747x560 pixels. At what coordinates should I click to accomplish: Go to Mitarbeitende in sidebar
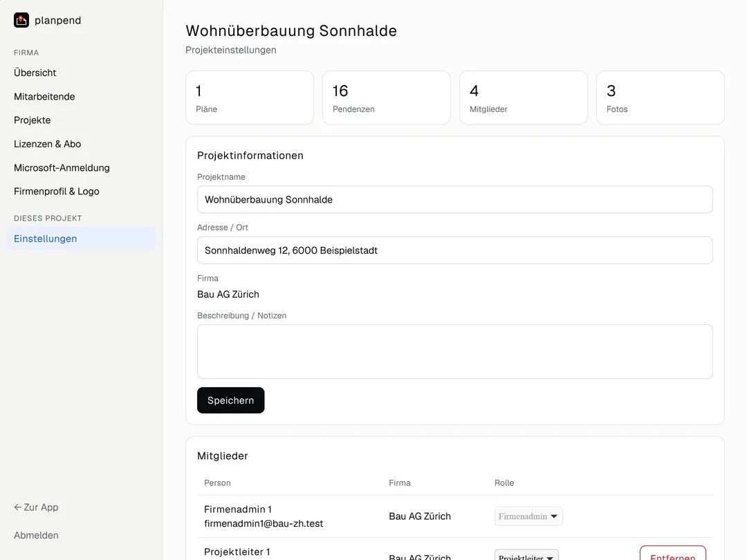click(44, 97)
